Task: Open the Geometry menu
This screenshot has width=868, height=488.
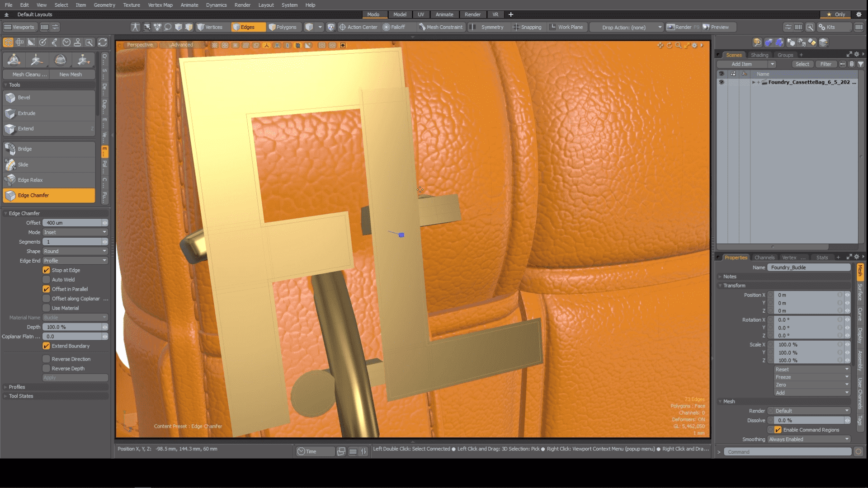Action: (104, 5)
